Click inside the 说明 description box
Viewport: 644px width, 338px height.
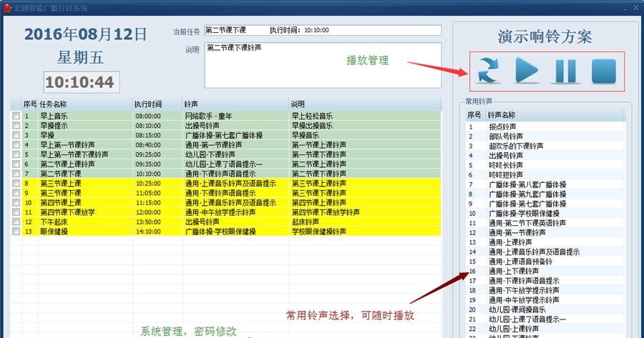[x=322, y=64]
